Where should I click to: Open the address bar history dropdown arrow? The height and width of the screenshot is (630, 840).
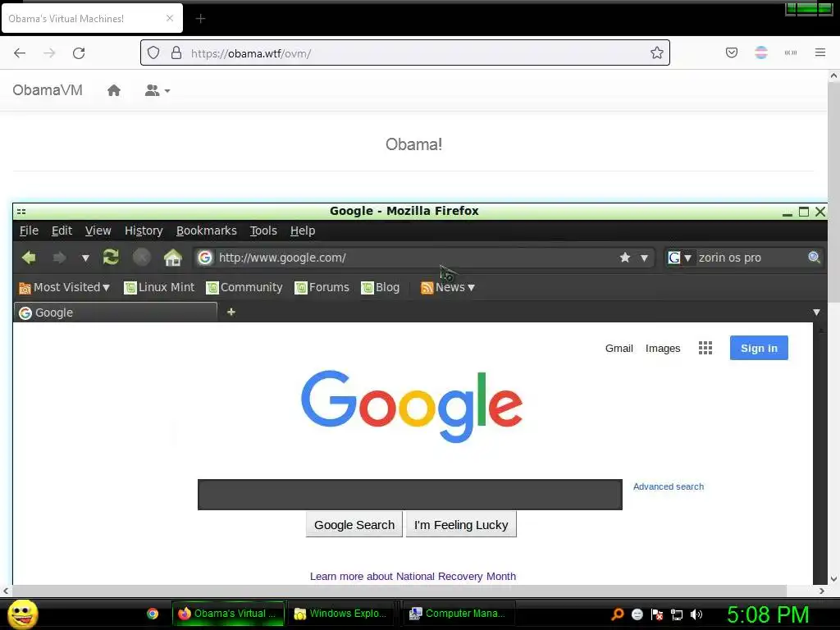[644, 258]
